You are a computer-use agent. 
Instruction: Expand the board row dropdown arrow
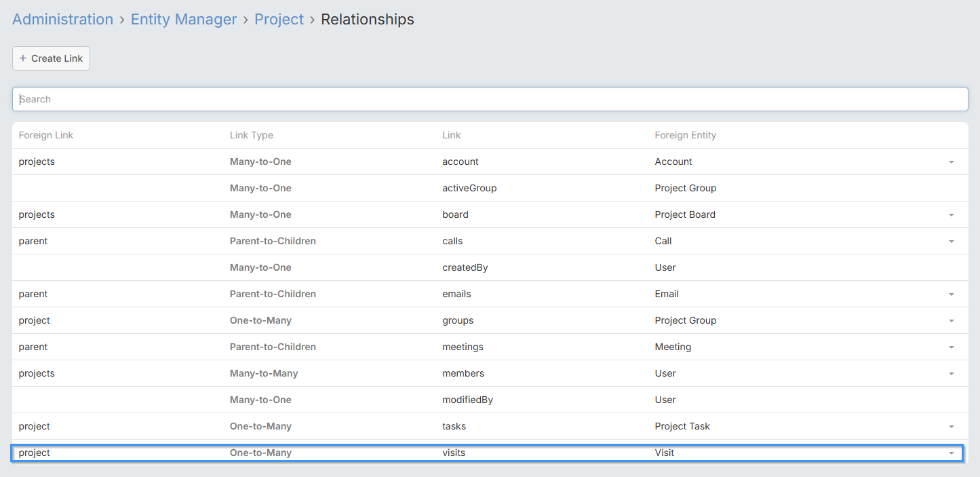point(951,215)
